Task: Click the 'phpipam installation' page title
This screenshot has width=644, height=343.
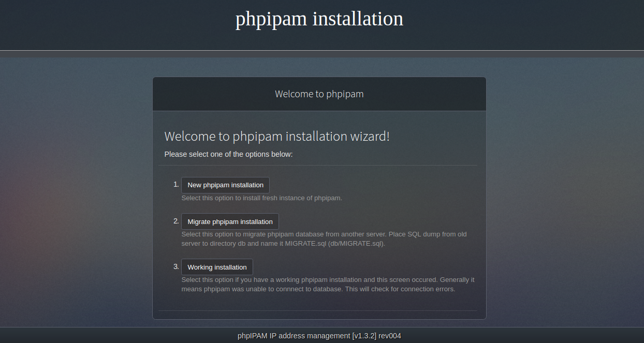Action: click(x=319, y=19)
